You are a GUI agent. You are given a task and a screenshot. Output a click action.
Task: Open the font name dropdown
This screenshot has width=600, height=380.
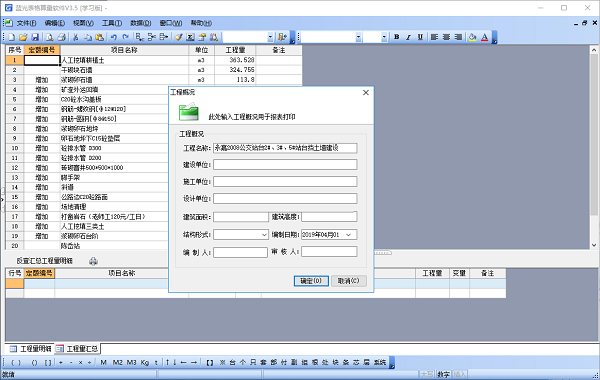pos(359,37)
